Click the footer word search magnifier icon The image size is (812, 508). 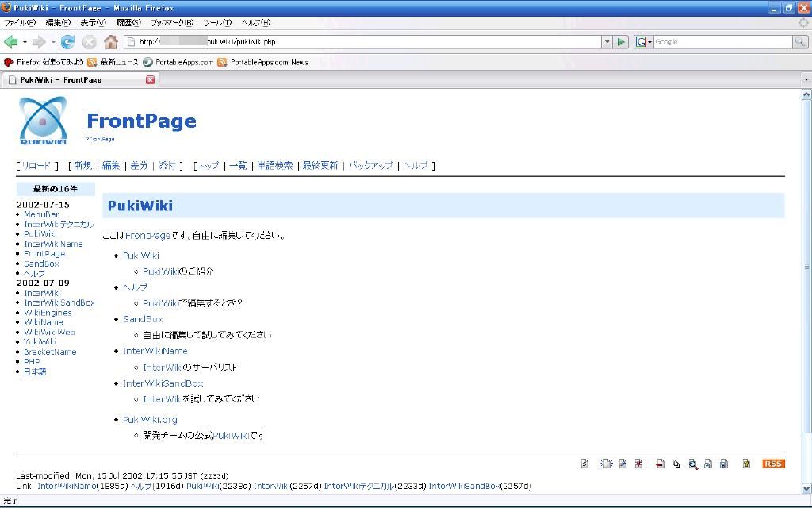[693, 464]
